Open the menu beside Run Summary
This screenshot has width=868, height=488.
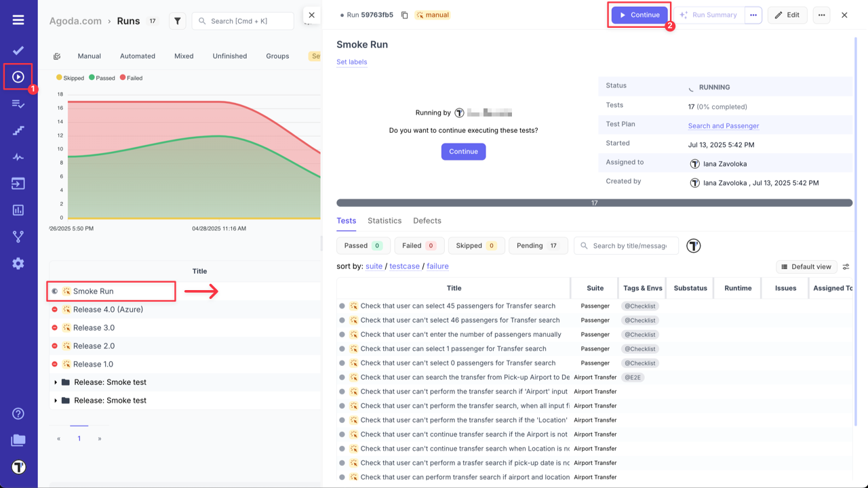(x=755, y=14)
